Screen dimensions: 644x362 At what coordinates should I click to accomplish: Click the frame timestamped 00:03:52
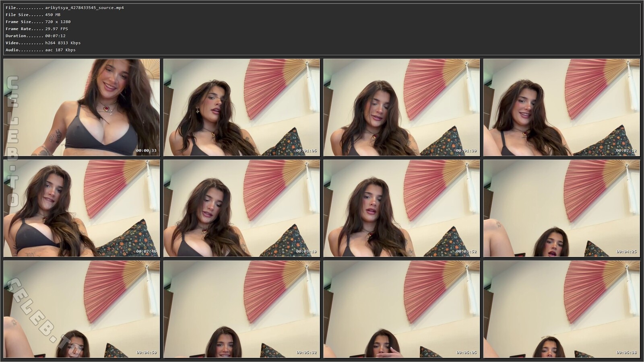(401, 208)
